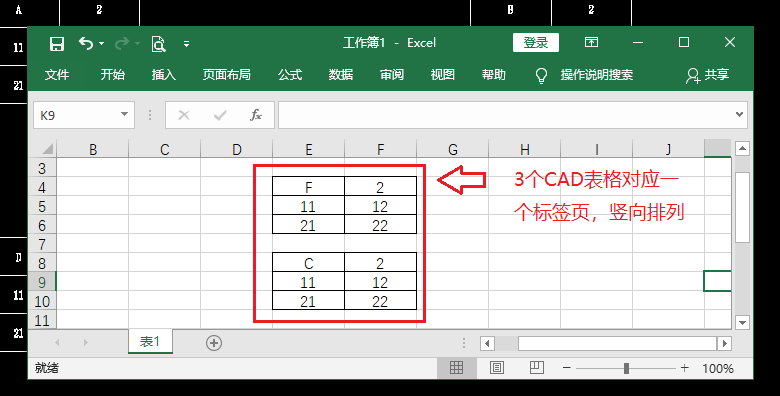Image resolution: width=780 pixels, height=396 pixels.
Task: Click cell E4 containing F
Action: tap(308, 187)
